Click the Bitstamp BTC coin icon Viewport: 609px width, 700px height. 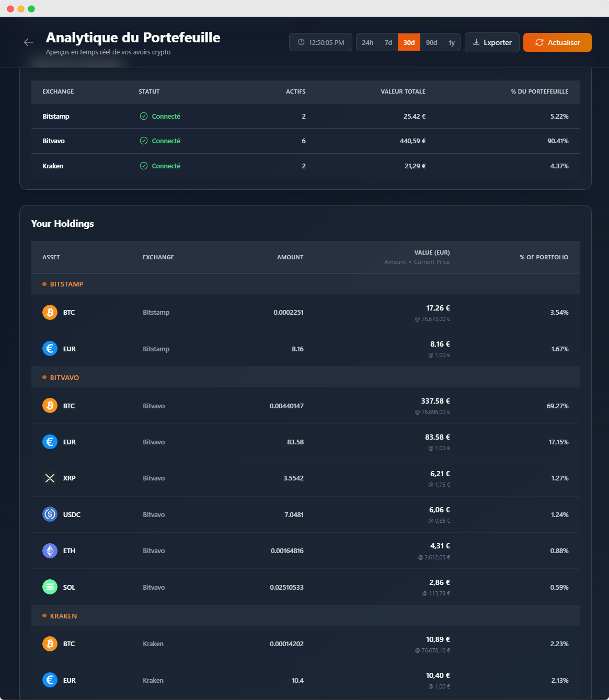point(50,312)
